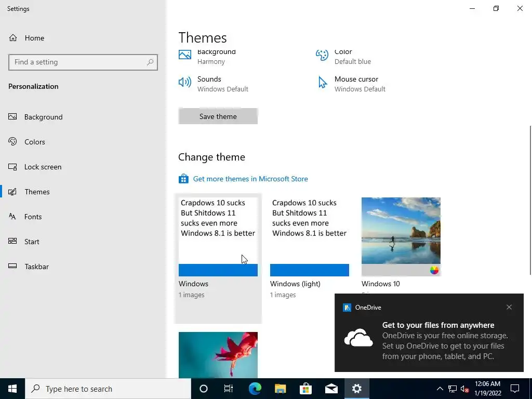Open Microsoft Store from taskbar
Screen dimensions: 532x399
[x=305, y=389]
